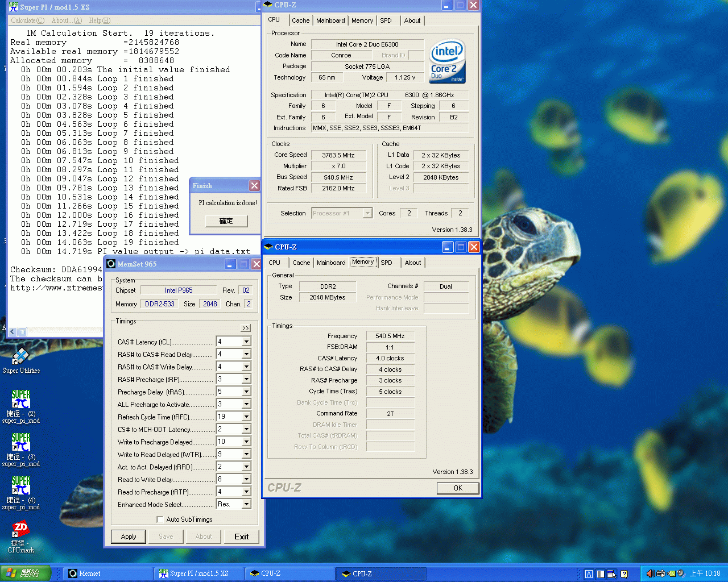Click the Rated FSB value field
728x582 pixels.
pyautogui.click(x=338, y=188)
